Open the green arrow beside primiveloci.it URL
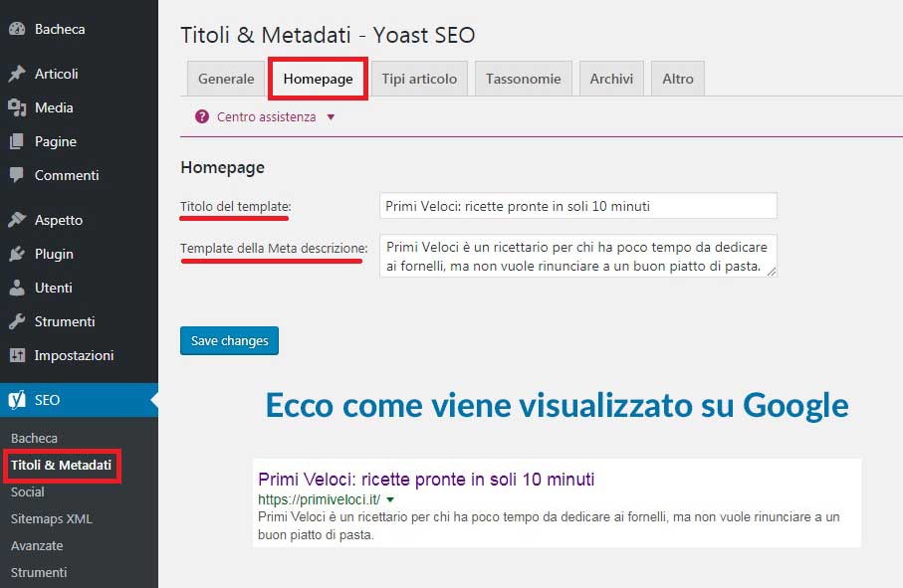 (x=390, y=499)
